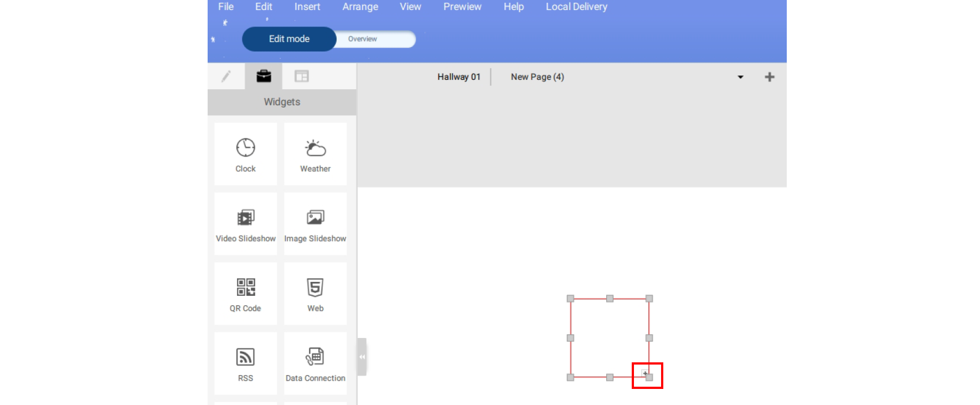Add a QR Code widget
This screenshot has width=980, height=405.
coord(245,294)
